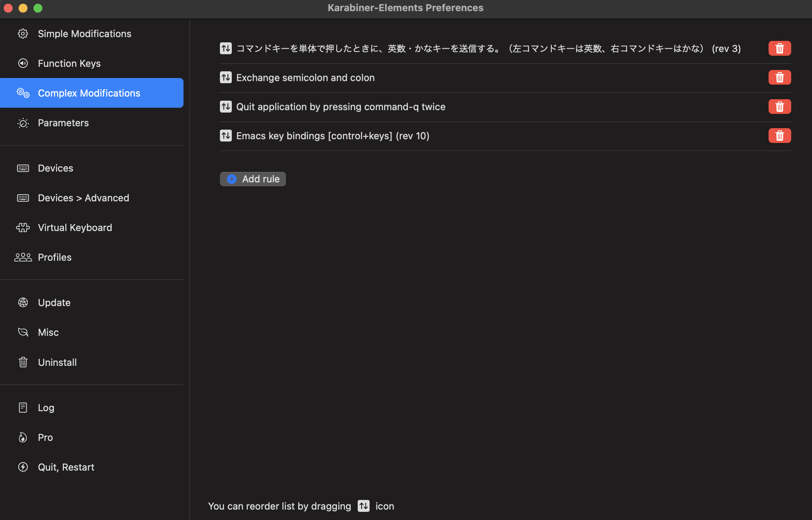
Task: Delete the Emacs key bindings rule
Action: pos(779,136)
